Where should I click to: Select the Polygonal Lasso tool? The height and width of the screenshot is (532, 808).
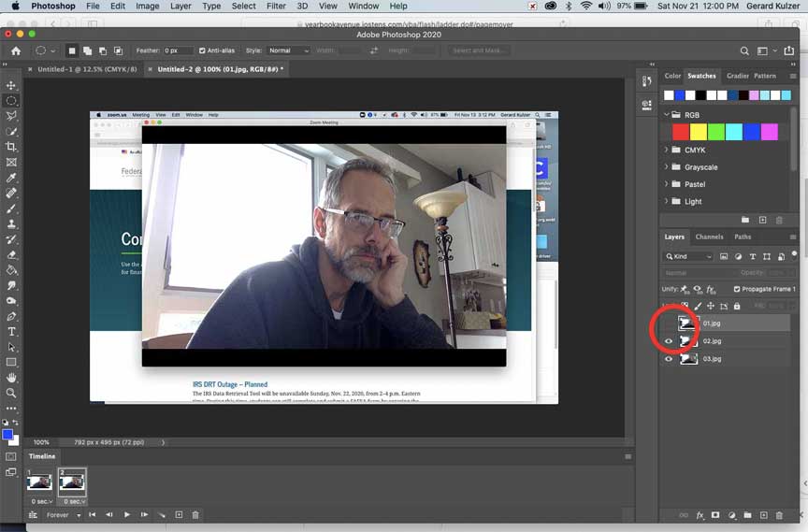coord(11,116)
